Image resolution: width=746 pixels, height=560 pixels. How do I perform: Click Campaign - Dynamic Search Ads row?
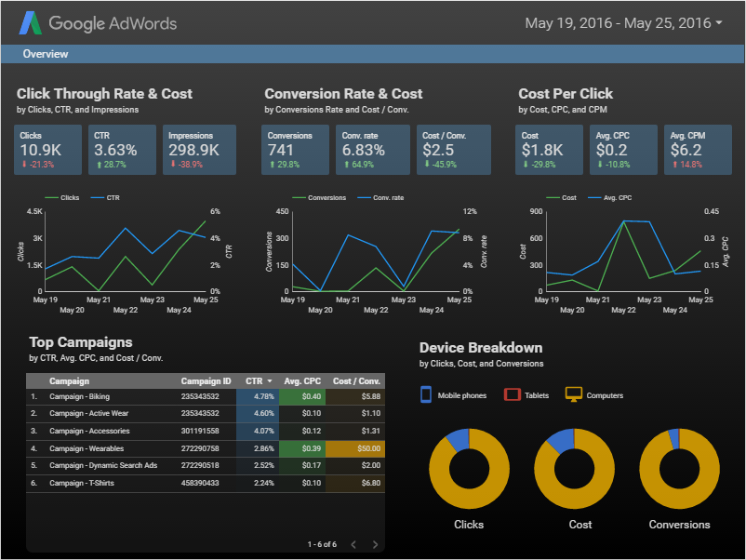pos(205,465)
